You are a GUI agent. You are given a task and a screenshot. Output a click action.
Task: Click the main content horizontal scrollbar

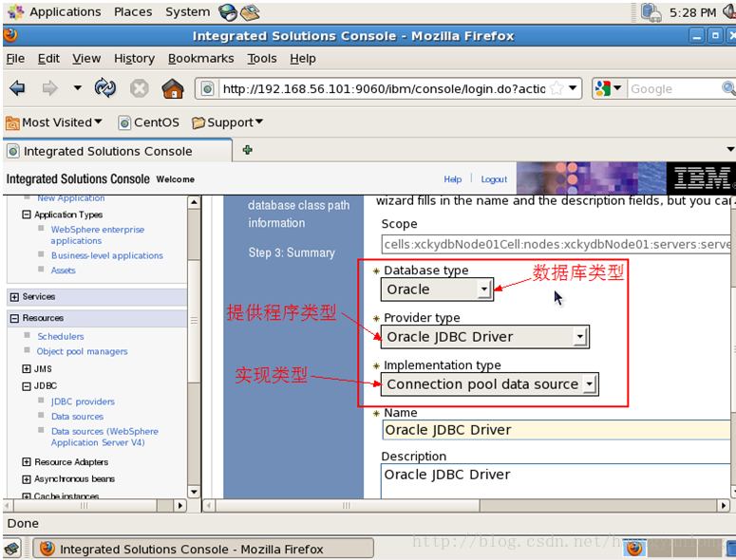pyautogui.click(x=348, y=506)
